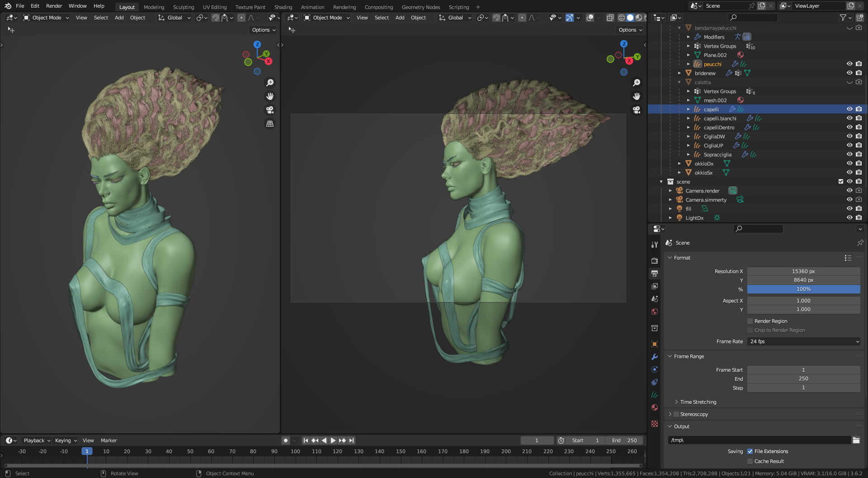The width and height of the screenshot is (868, 478).
Task: Open the File menu
Action: 20,6
